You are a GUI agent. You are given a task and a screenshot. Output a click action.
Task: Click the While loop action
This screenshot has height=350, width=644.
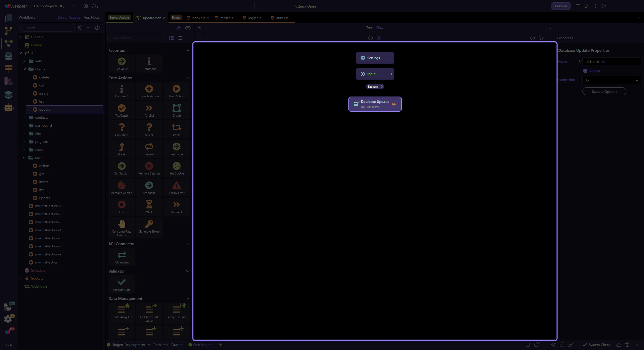(177, 128)
